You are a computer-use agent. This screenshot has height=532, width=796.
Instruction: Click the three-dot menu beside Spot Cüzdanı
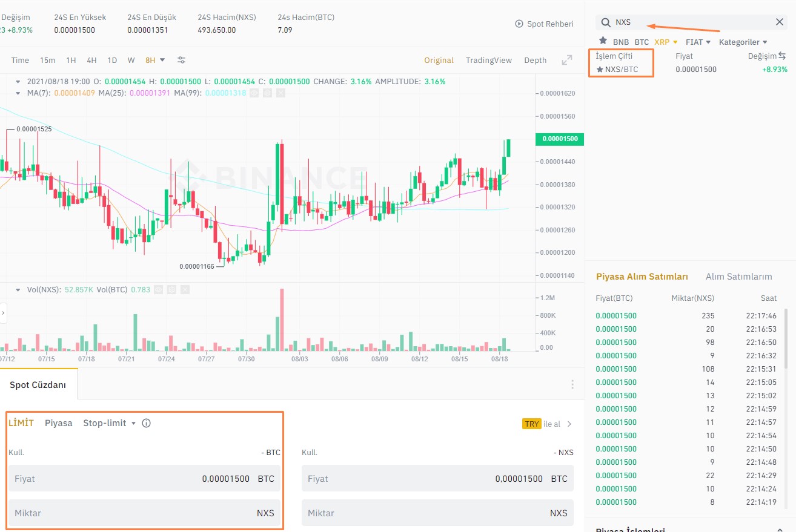(572, 384)
